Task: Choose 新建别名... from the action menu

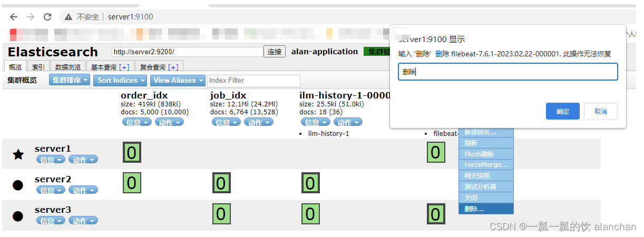Action: (x=486, y=132)
